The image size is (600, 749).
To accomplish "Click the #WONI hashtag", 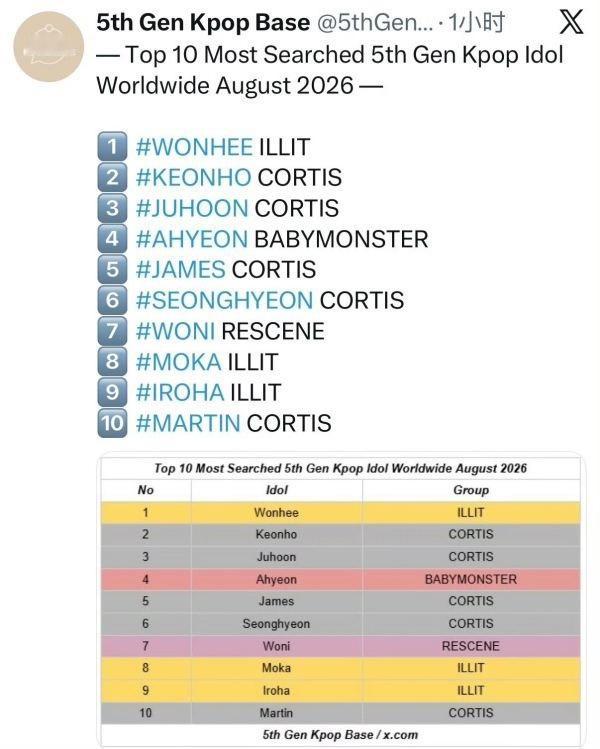I will pos(175,331).
